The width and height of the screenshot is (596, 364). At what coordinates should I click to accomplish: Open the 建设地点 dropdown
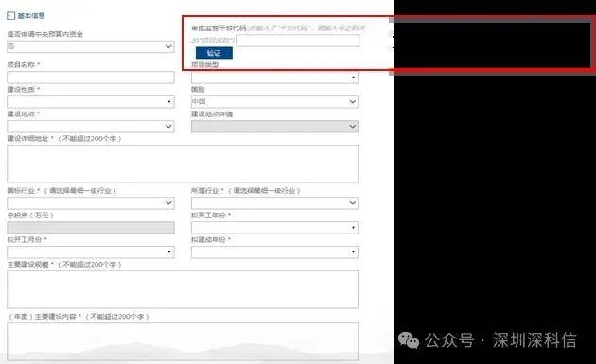(91, 126)
